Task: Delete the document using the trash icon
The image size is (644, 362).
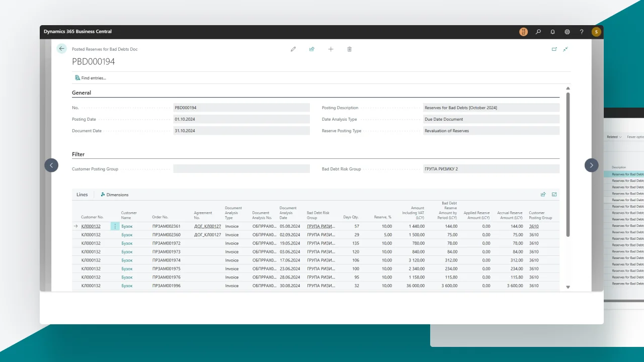Action: coord(349,49)
